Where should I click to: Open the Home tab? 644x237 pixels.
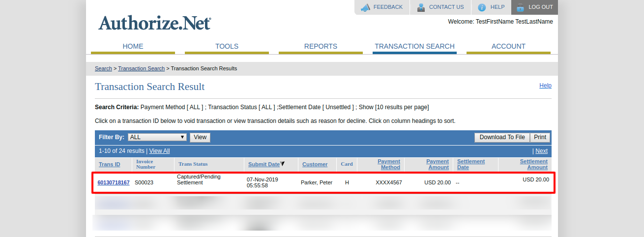click(x=133, y=46)
